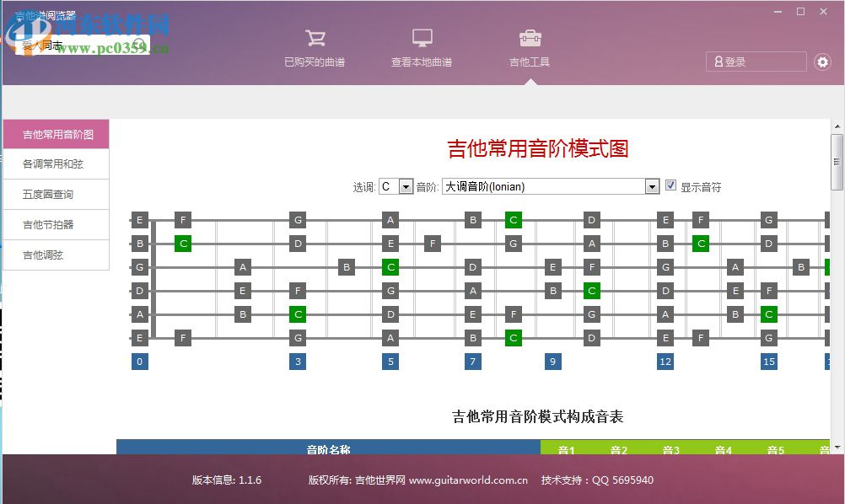Open the shopping cart 已购买的曲谱 icon
This screenshot has height=504, width=845.
[x=315, y=38]
